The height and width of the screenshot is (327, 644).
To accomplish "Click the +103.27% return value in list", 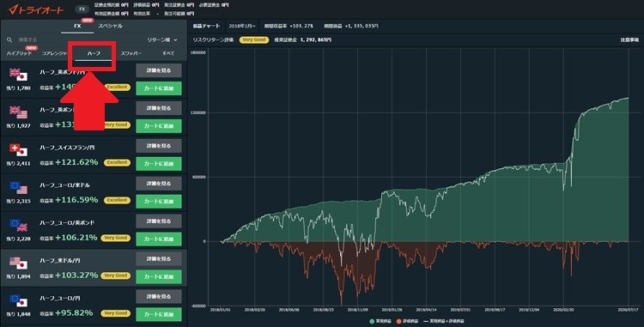I will click(76, 276).
